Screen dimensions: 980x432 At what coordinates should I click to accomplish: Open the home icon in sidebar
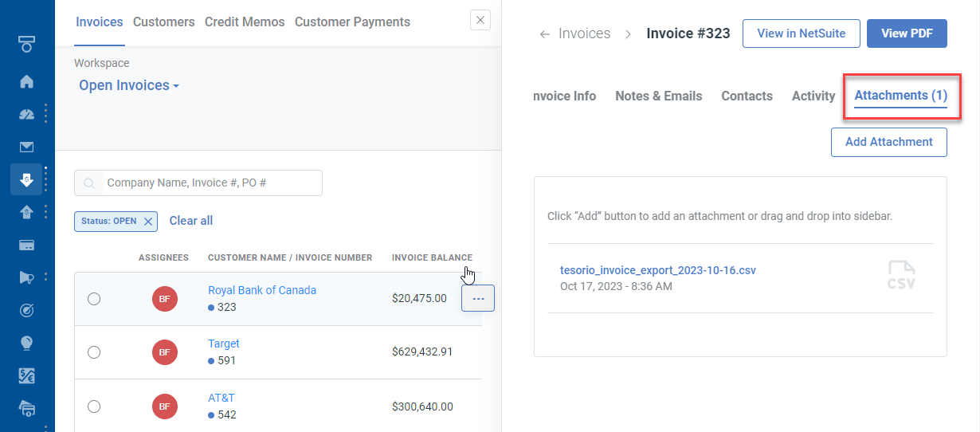(x=26, y=81)
